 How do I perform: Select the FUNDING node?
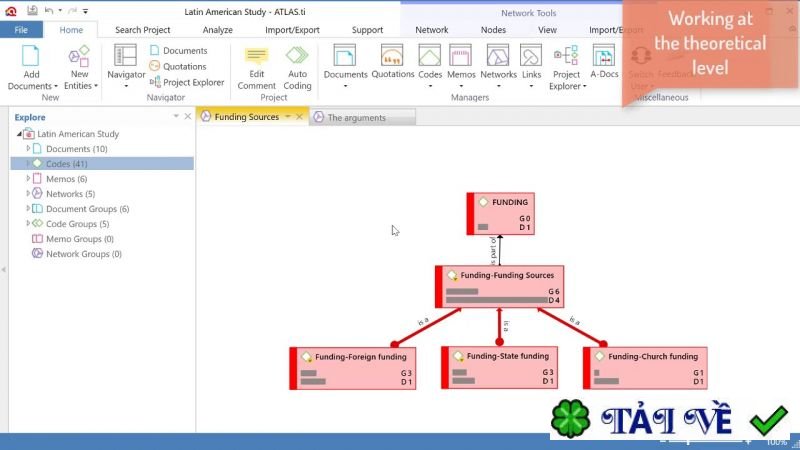(501, 214)
